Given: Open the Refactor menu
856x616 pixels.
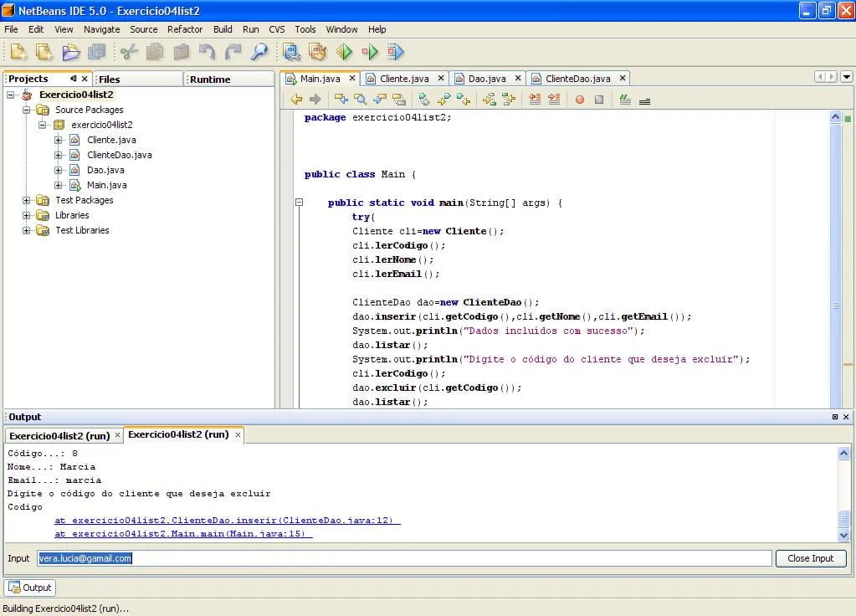Looking at the screenshot, I should 185,29.
